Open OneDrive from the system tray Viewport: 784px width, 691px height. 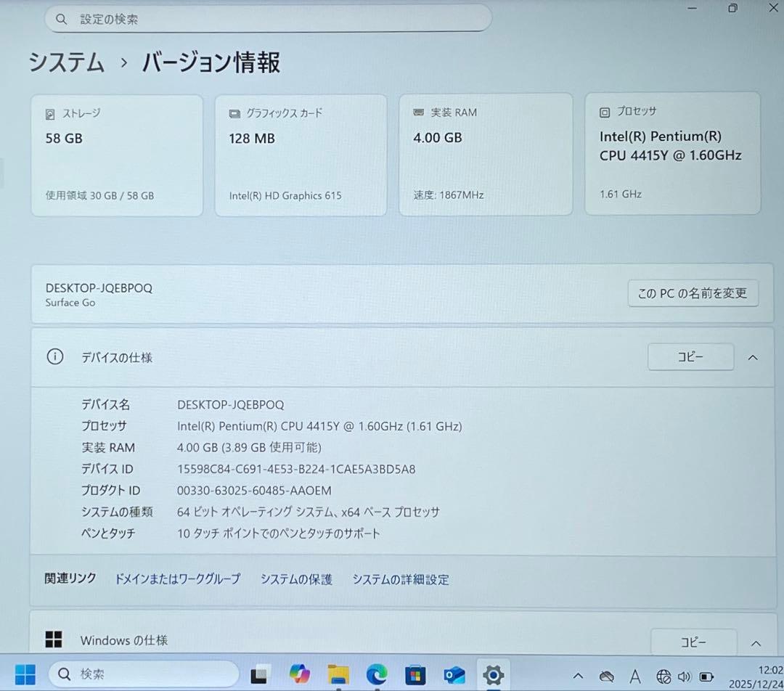(607, 674)
